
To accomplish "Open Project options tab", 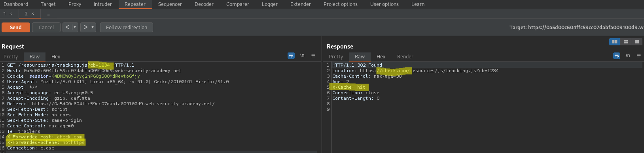I will coord(341,4).
